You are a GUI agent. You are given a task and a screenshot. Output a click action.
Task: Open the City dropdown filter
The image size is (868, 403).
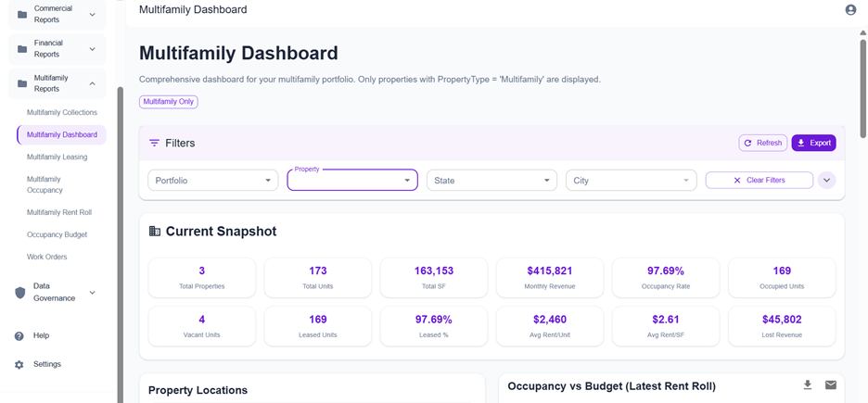(x=631, y=181)
